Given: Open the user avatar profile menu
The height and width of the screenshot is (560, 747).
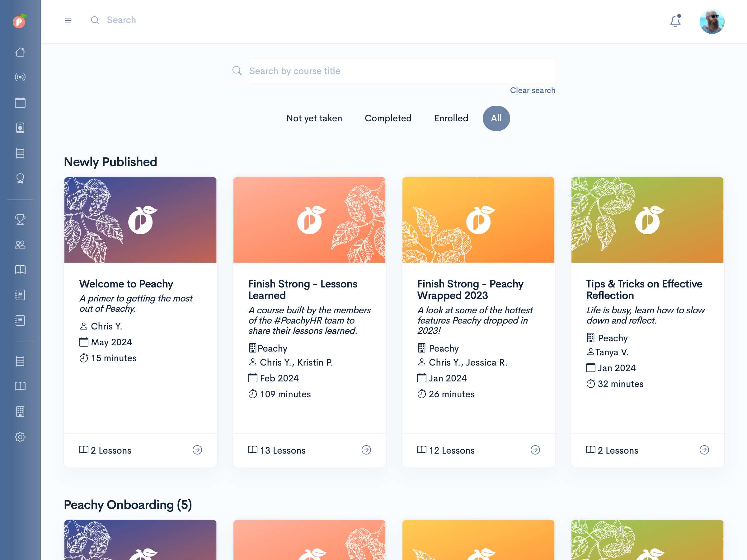Looking at the screenshot, I should pos(712,21).
